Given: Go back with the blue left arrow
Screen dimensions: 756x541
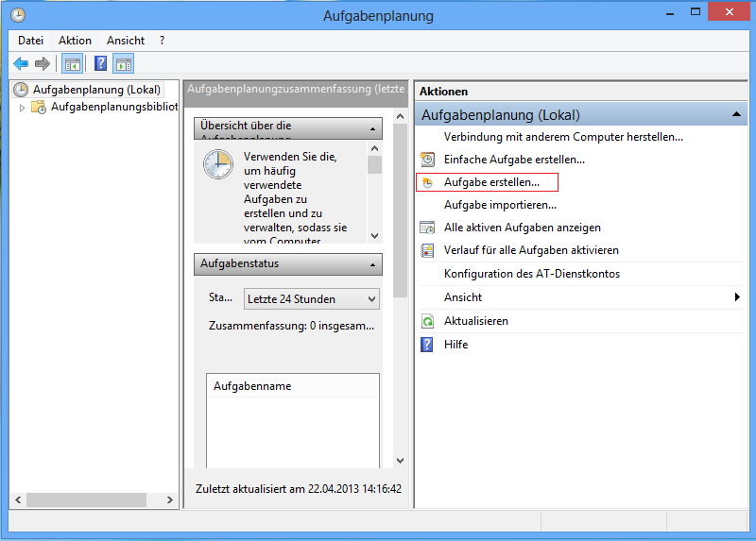Looking at the screenshot, I should tap(21, 63).
